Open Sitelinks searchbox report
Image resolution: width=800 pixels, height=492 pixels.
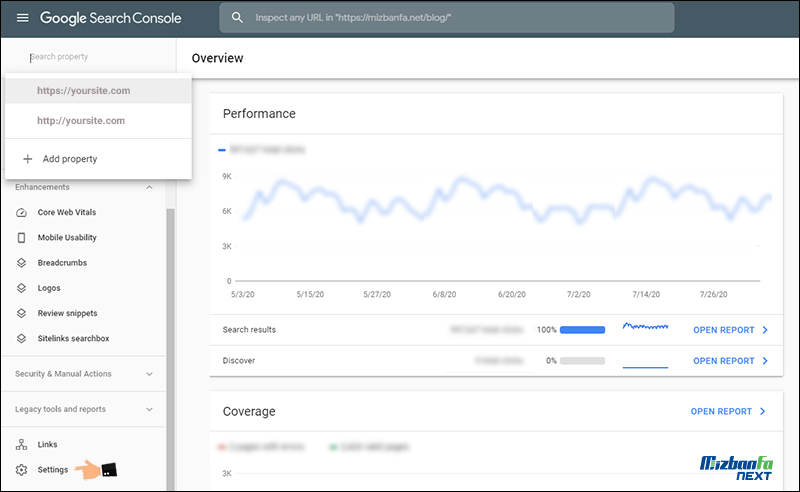[73, 338]
